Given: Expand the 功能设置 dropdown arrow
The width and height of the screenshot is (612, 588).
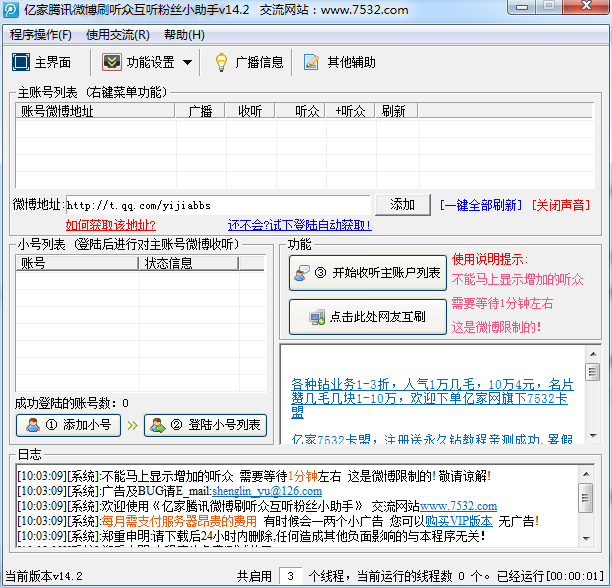Looking at the screenshot, I should click(x=187, y=62).
